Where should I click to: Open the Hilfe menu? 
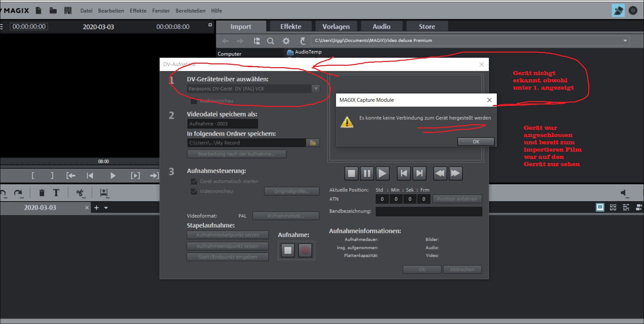[x=217, y=11]
